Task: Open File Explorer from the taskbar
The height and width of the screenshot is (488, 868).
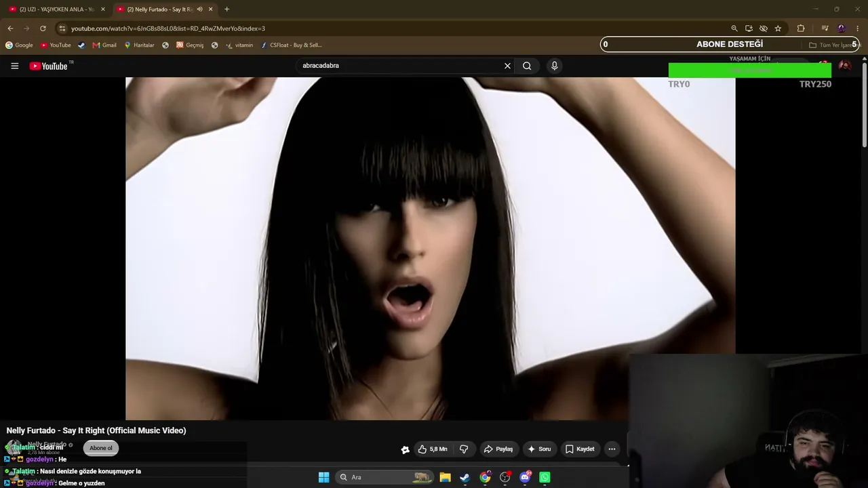Action: pyautogui.click(x=445, y=477)
